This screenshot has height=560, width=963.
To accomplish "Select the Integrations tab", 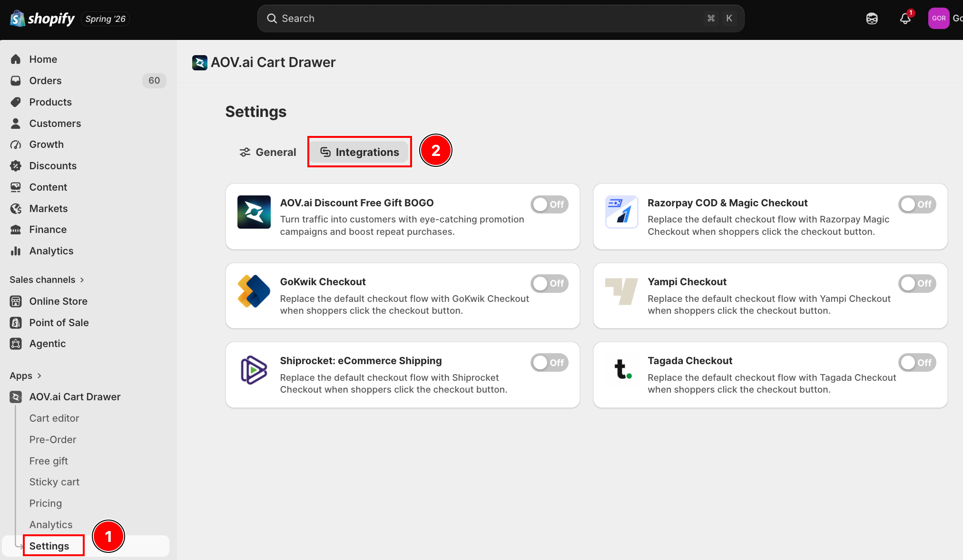I will pos(360,152).
